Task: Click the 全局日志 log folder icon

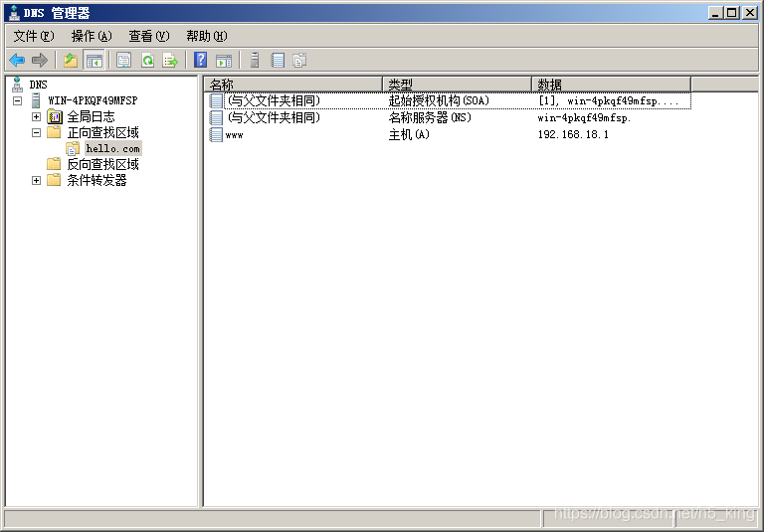Action: click(55, 116)
